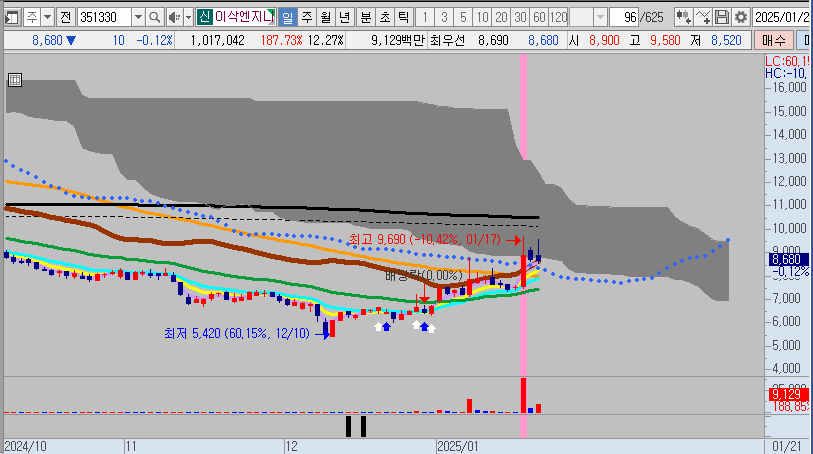This screenshot has width=813, height=454.
Task: Open the stock code search magnifier
Action: pyautogui.click(x=155, y=17)
